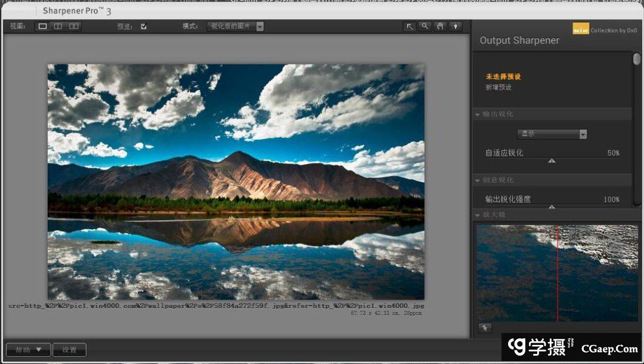Select the zoom magnifier tool
Viewport: 644px width, 364px height.
click(x=425, y=26)
